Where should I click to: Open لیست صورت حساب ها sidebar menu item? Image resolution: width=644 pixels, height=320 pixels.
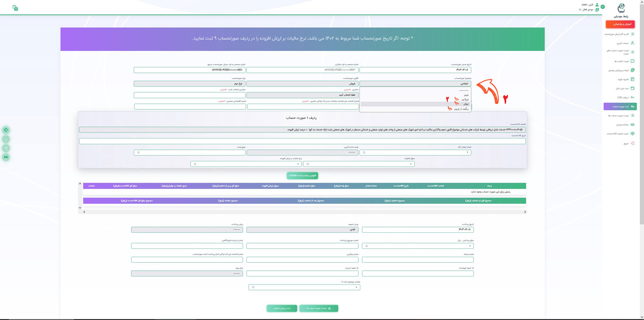[x=620, y=116]
